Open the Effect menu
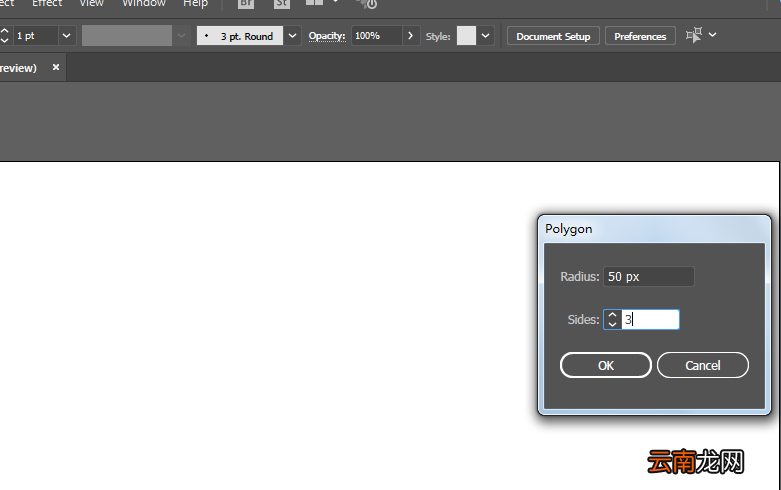 [x=47, y=3]
